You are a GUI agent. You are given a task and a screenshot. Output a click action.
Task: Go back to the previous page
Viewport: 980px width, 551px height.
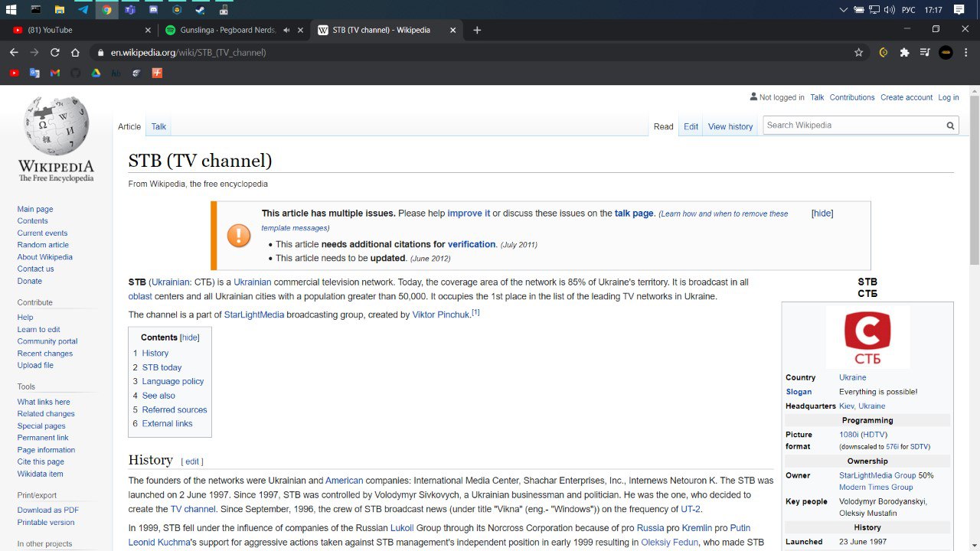tap(14, 53)
